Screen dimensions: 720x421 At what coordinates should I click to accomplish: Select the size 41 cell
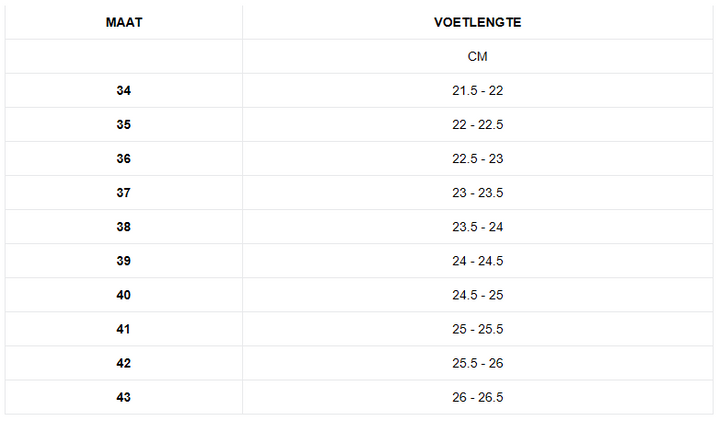pyautogui.click(x=124, y=329)
